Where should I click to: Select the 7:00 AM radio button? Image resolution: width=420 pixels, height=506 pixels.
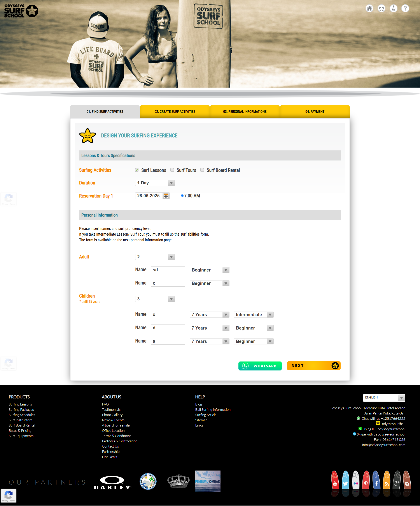point(182,196)
